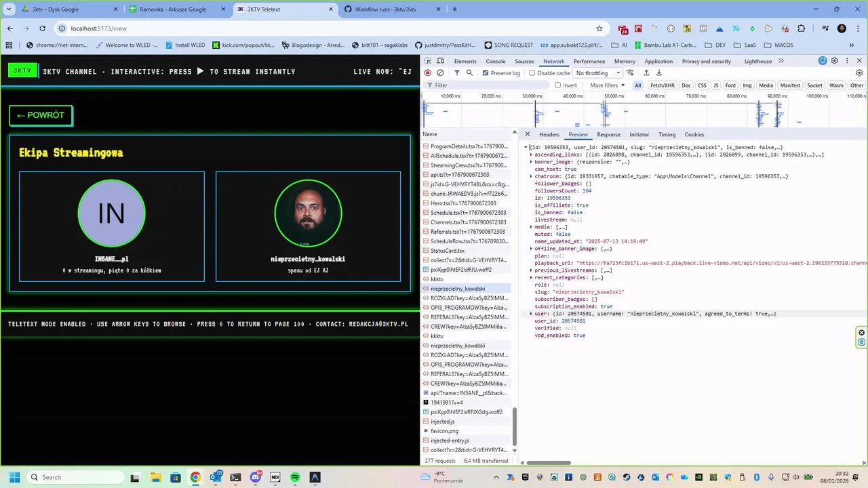The image size is (868, 488).
Task: Open the Chrome extensions puzzle icon
Action: pos(802,28)
